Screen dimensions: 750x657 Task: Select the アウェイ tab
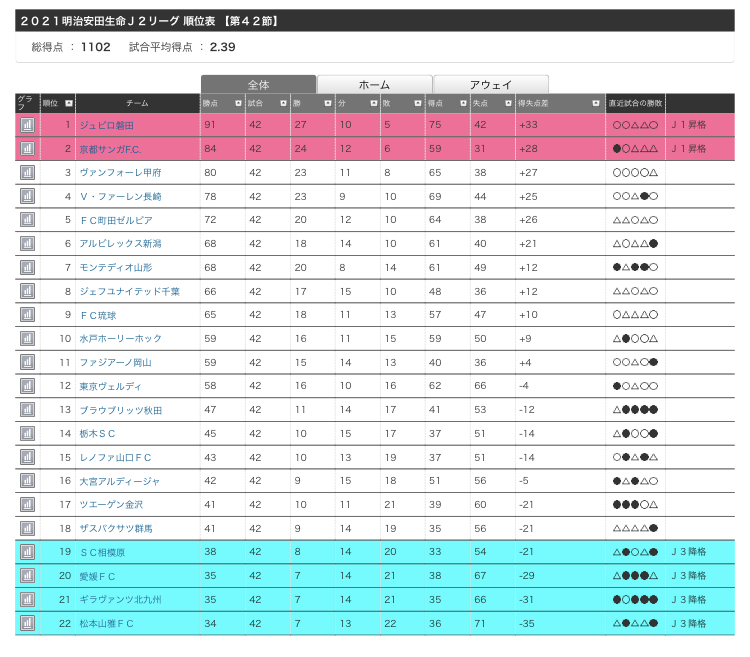491,85
